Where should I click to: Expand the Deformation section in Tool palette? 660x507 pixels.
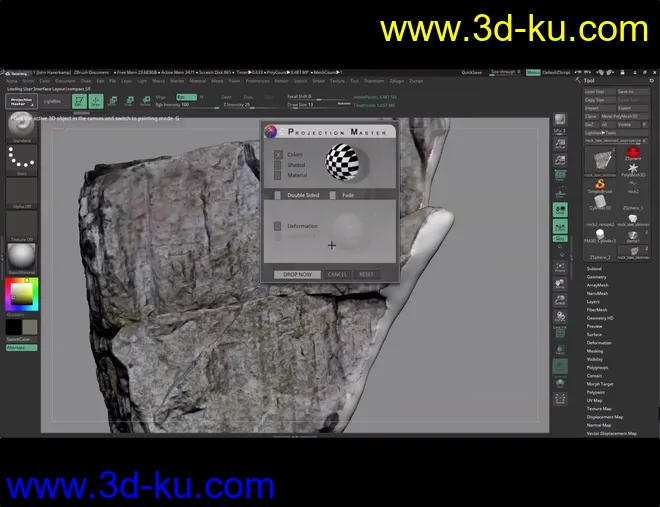click(599, 343)
